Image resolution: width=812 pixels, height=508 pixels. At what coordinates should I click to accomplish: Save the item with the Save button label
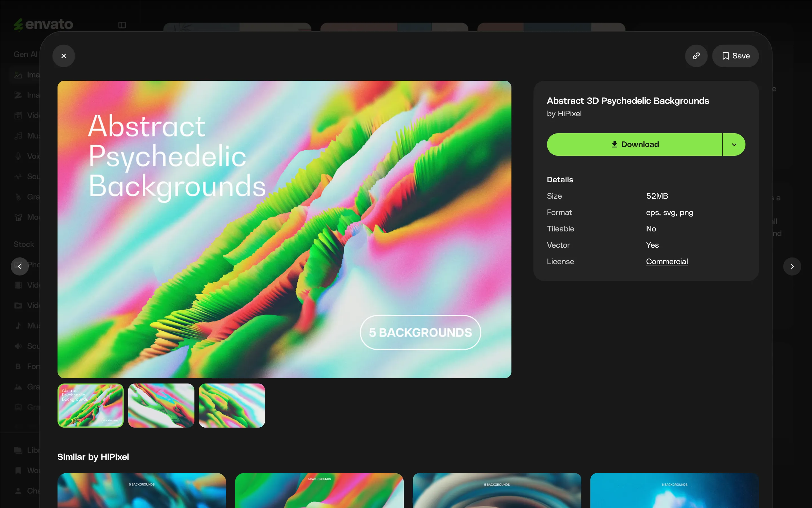click(741, 56)
